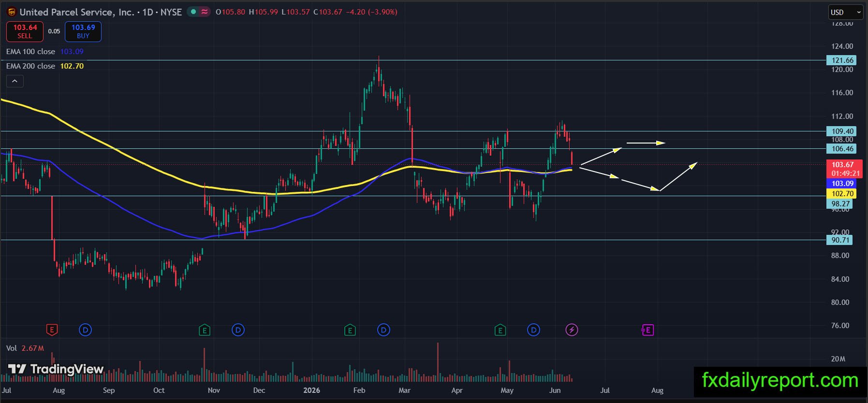Open the USD currency dropdown
868x403 pixels.
tap(846, 12)
